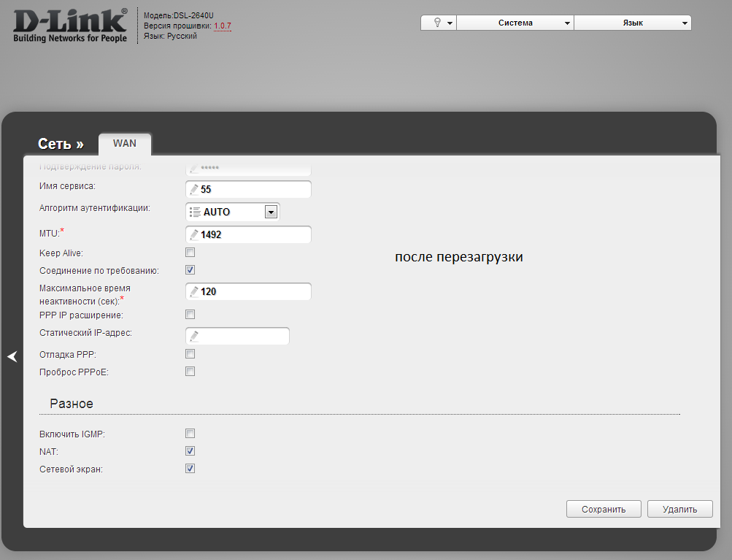
Task: Click pencil icon in Статический IP-адрес field
Action: (x=194, y=337)
